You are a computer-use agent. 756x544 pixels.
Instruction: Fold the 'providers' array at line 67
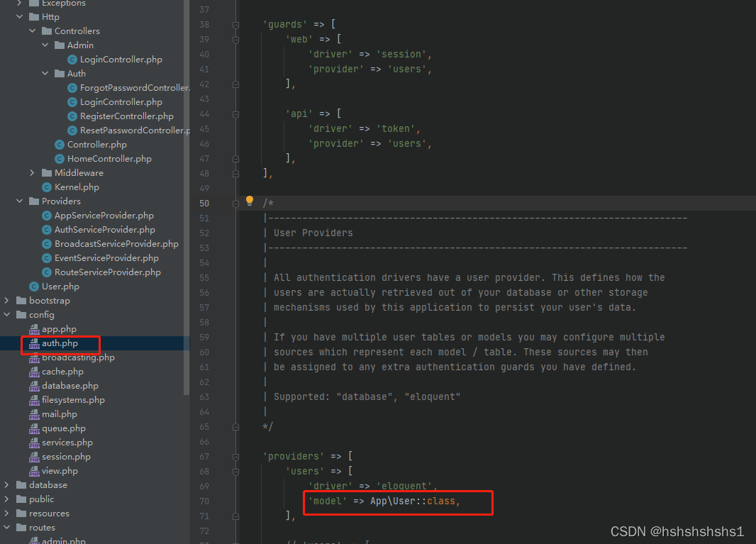(x=235, y=457)
